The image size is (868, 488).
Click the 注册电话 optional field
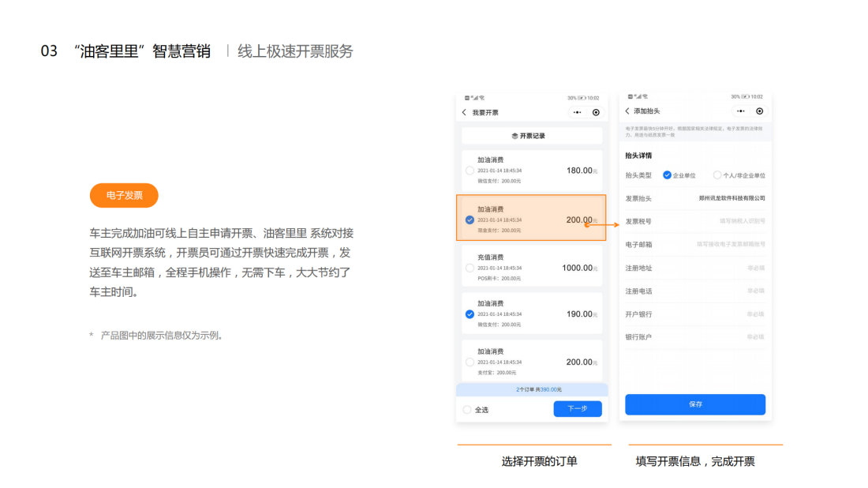pos(695,291)
